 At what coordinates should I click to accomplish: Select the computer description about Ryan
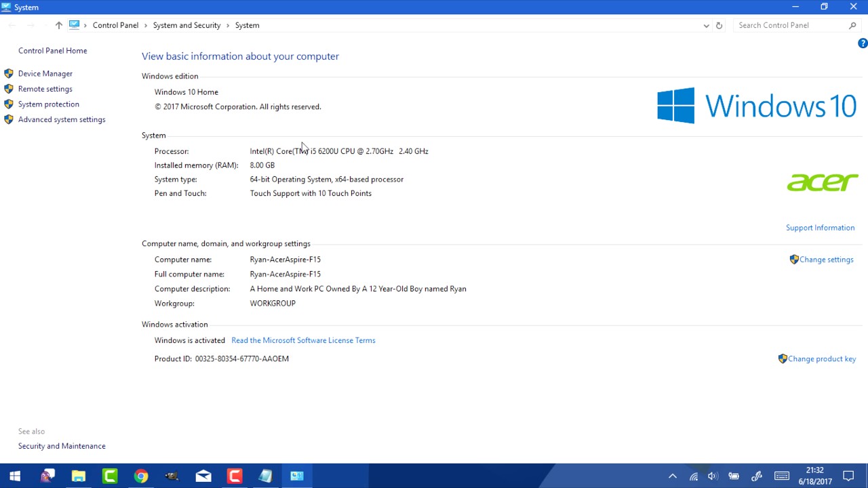pos(358,289)
